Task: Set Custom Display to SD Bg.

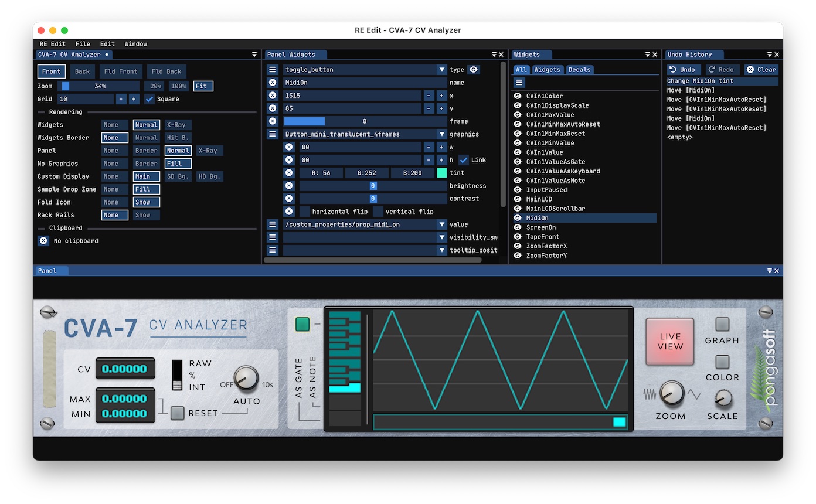Action: [178, 176]
